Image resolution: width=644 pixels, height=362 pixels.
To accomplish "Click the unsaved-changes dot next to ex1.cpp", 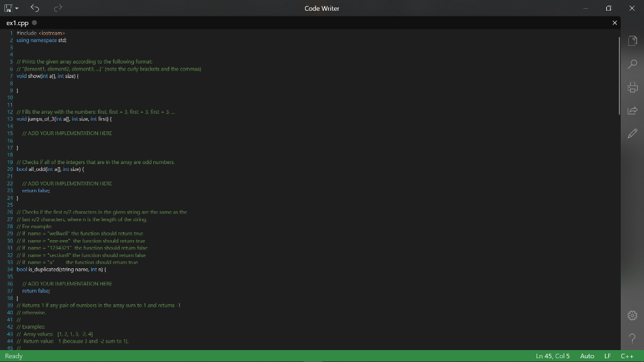I will point(34,22).
